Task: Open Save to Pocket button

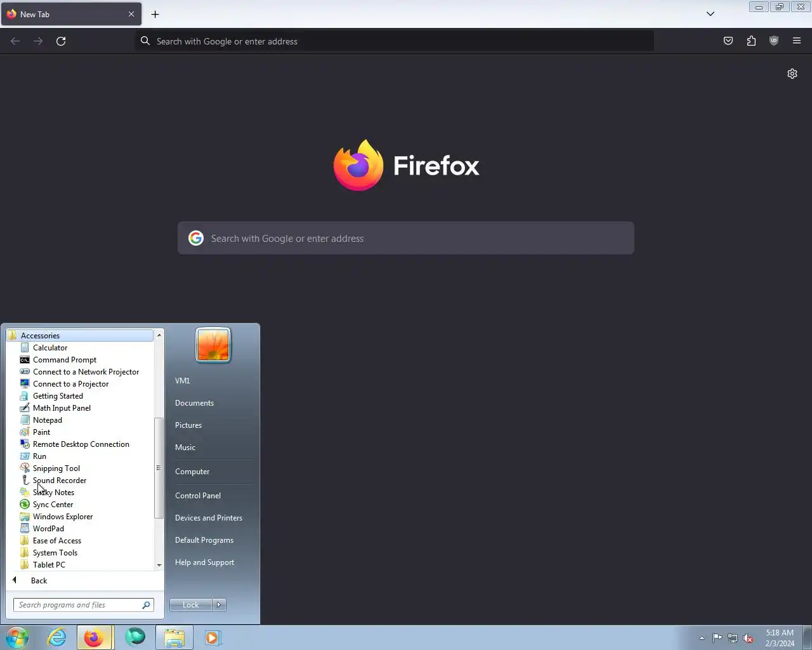Action: pos(728,41)
